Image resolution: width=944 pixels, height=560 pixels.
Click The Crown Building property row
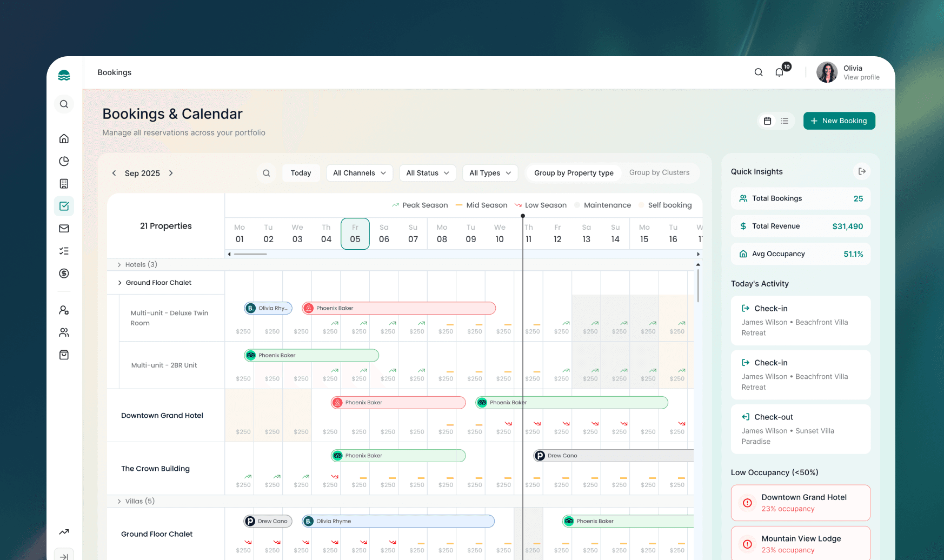tap(165, 469)
